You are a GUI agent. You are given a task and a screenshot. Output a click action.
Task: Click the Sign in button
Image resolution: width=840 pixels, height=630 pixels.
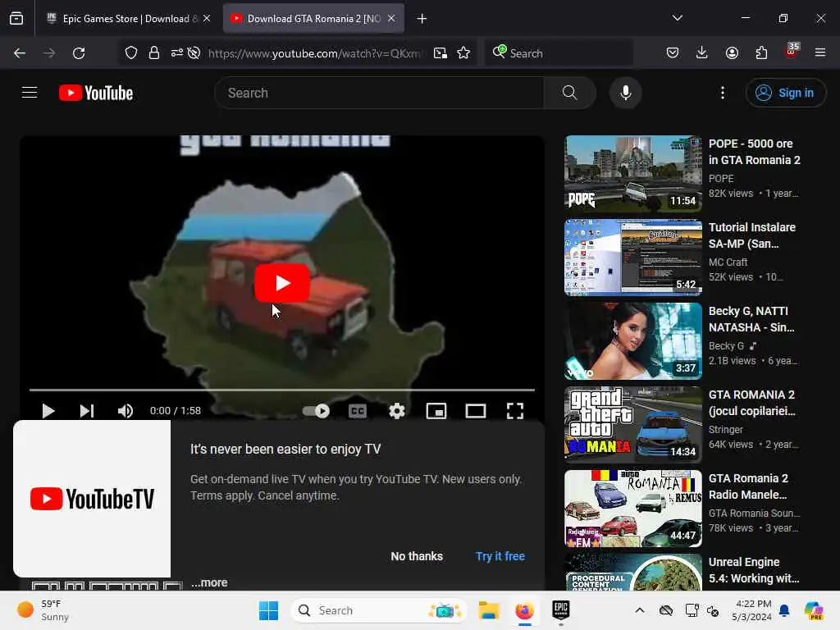[785, 93]
